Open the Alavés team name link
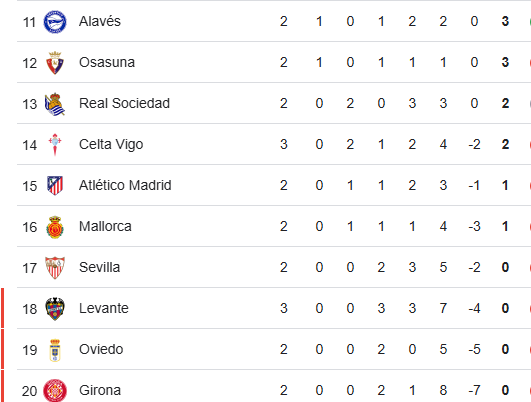This screenshot has width=531, height=402. pos(100,21)
